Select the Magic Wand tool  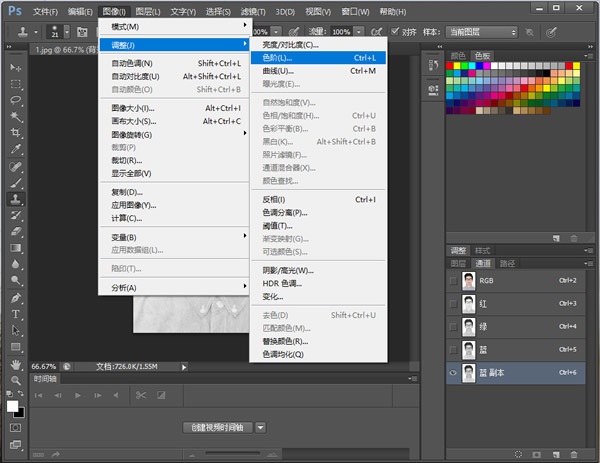tap(16, 116)
